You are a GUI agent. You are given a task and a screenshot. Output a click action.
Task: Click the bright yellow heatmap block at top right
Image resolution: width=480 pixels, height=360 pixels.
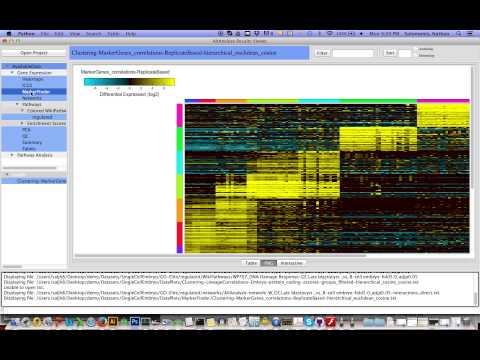pos(443,115)
